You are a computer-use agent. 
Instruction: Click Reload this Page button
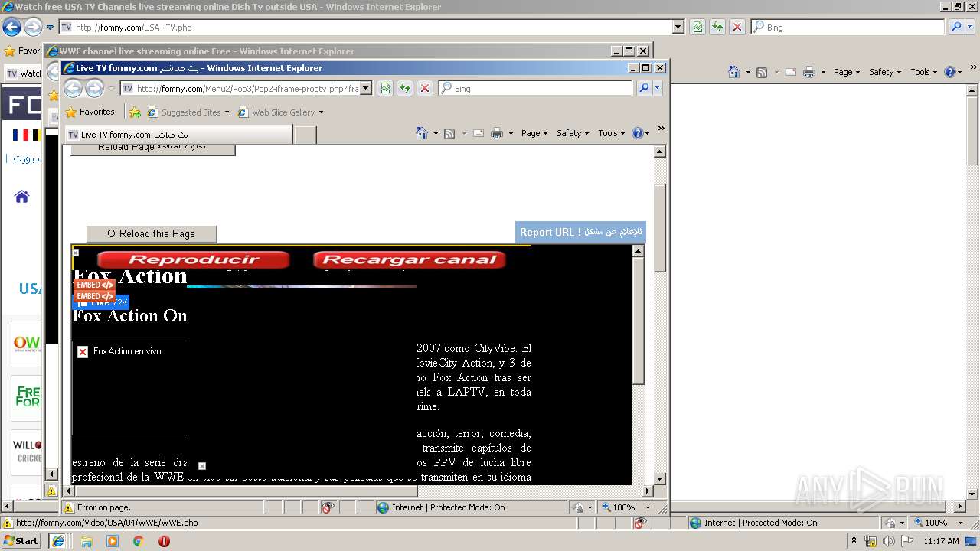click(152, 233)
